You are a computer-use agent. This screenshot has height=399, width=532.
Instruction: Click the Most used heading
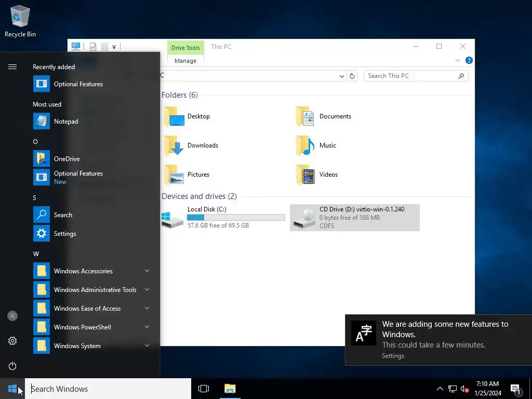pyautogui.click(x=47, y=104)
